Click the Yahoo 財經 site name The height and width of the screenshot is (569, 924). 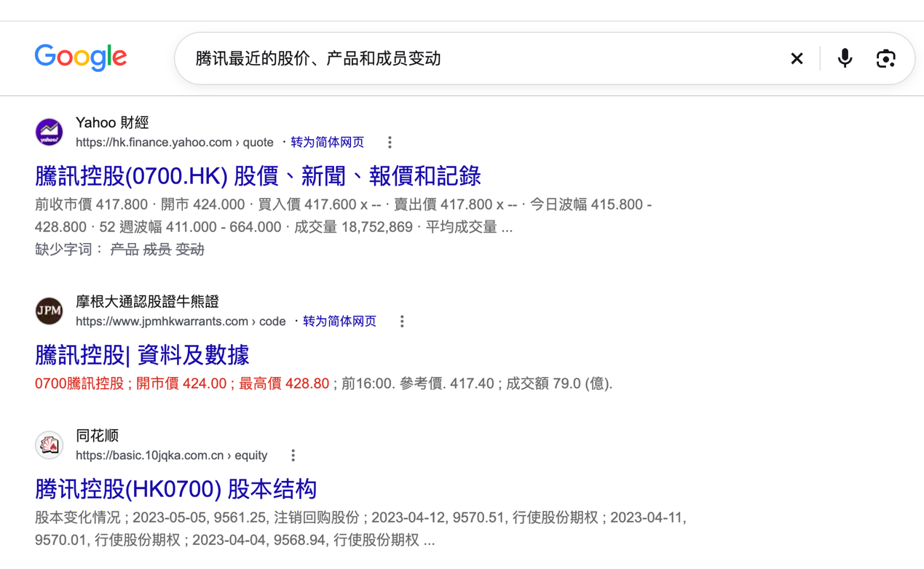(x=112, y=123)
